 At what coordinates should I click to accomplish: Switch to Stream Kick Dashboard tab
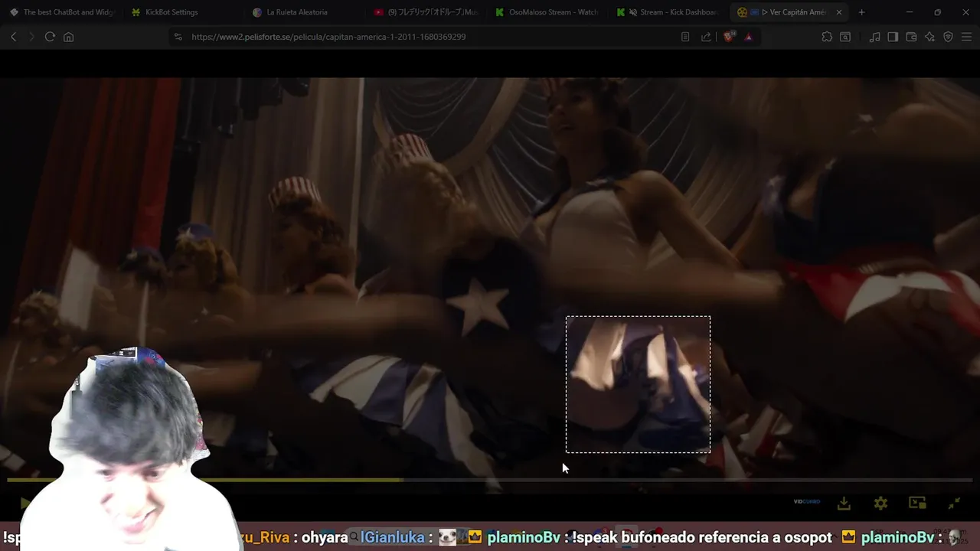(x=669, y=12)
